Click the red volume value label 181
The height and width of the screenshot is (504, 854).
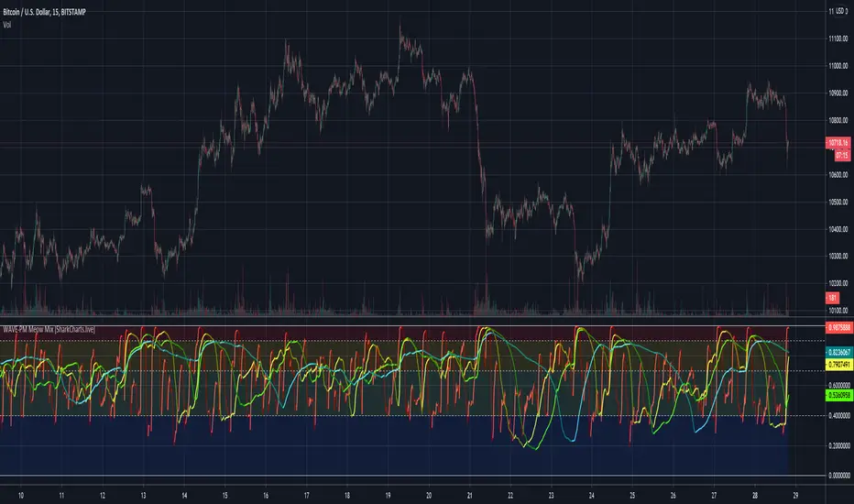click(x=832, y=298)
